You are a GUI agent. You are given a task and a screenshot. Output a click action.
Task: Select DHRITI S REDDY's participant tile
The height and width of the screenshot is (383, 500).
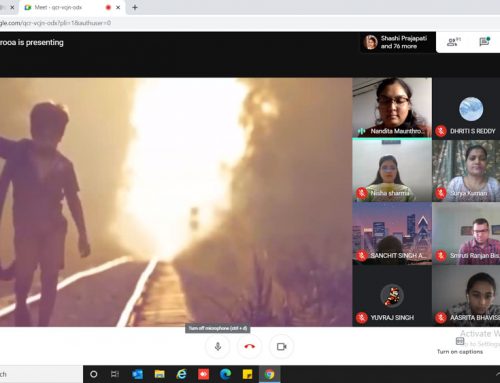pyautogui.click(x=466, y=108)
